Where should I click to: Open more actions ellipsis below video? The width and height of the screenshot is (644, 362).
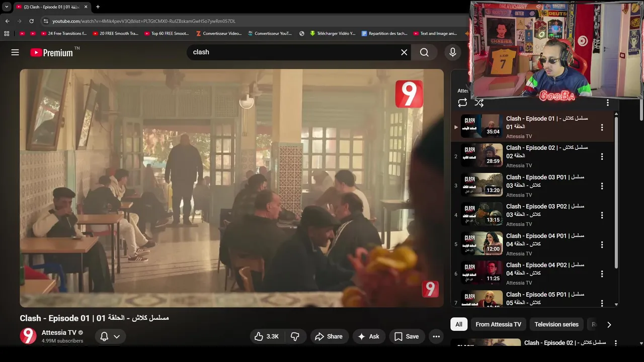(x=436, y=336)
